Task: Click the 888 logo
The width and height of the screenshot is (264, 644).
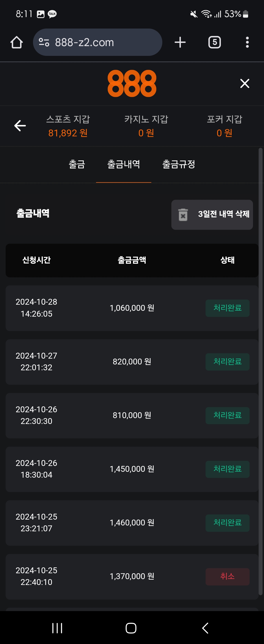Action: [x=132, y=83]
